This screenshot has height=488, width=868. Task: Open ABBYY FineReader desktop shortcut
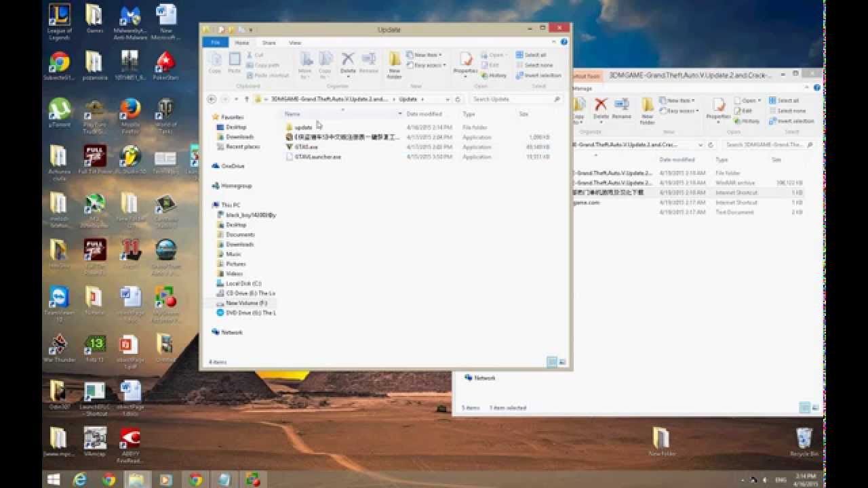click(x=130, y=445)
